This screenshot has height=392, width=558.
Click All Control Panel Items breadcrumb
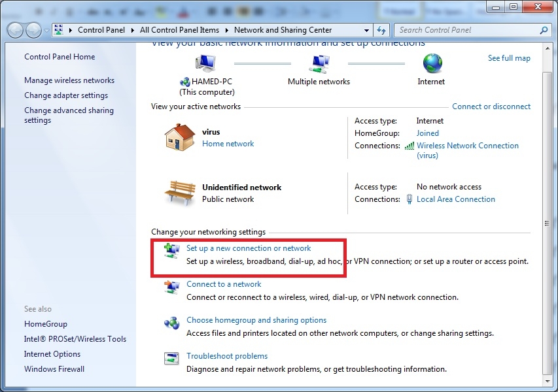click(x=179, y=30)
